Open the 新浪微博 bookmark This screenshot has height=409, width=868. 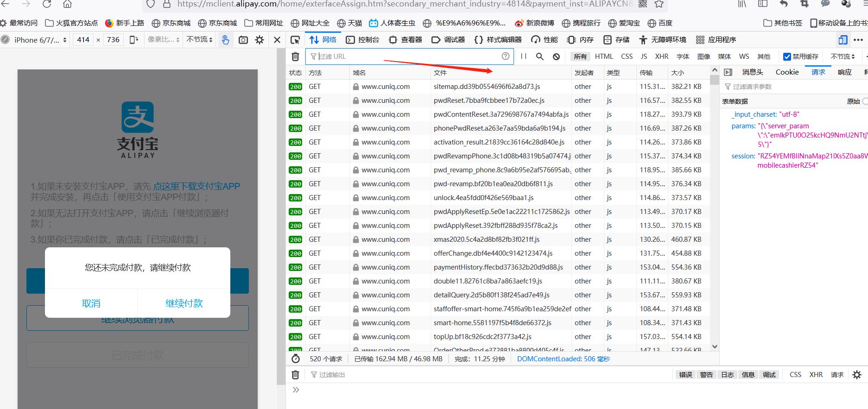[534, 23]
